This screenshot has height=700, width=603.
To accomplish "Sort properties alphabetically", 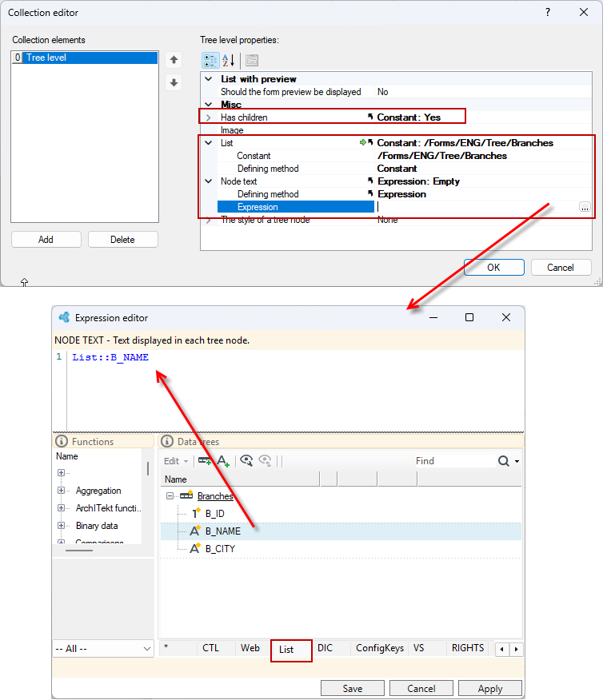I will point(229,60).
